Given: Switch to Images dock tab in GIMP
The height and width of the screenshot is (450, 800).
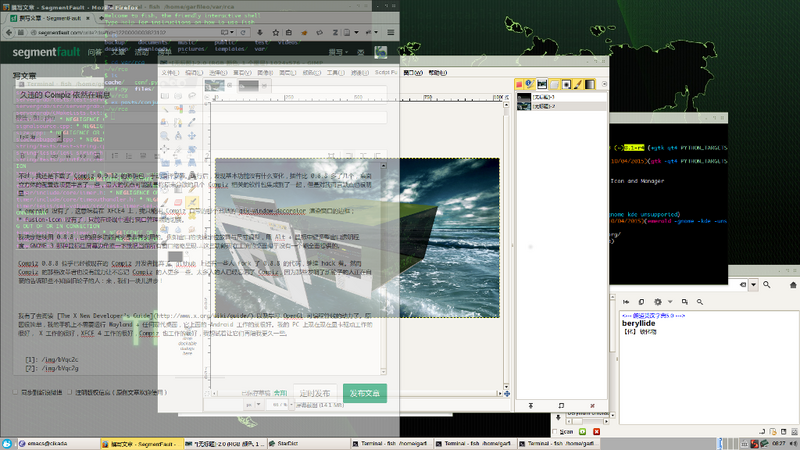Looking at the screenshot, I should [x=542, y=84].
